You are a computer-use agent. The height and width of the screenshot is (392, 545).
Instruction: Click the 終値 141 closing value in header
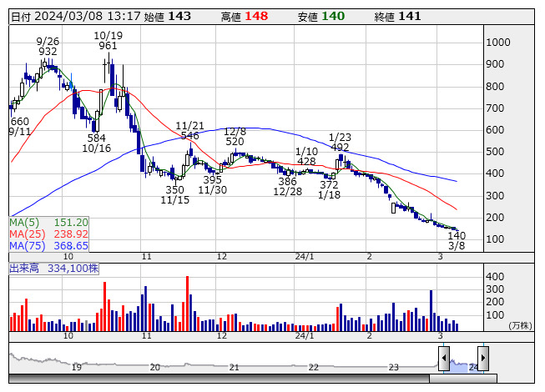tap(397, 16)
